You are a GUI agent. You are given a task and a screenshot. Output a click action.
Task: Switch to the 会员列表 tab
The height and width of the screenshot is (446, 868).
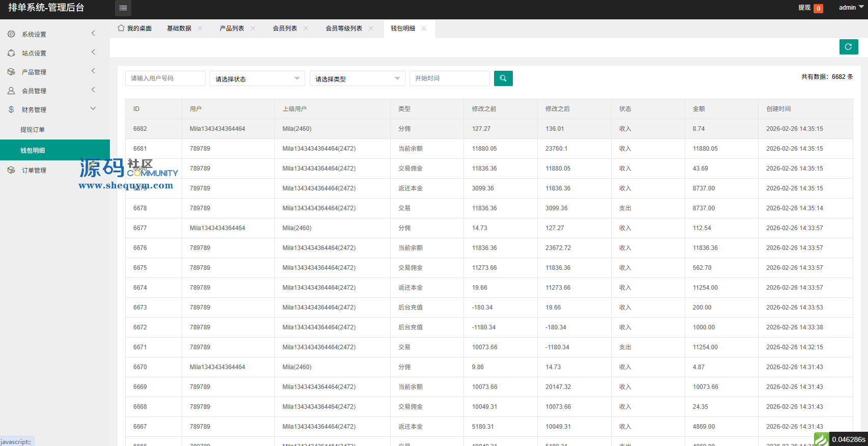(x=284, y=29)
